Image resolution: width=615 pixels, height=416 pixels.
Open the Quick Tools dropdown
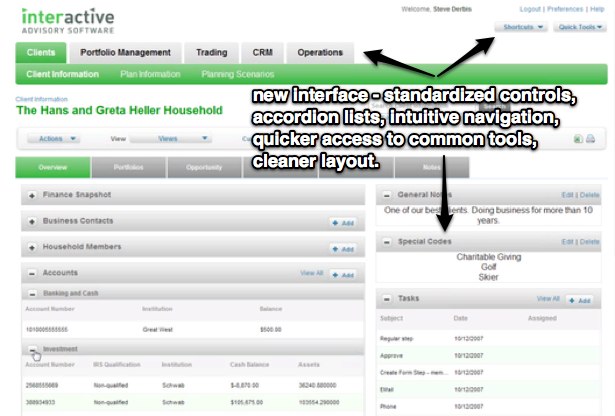coord(580,27)
